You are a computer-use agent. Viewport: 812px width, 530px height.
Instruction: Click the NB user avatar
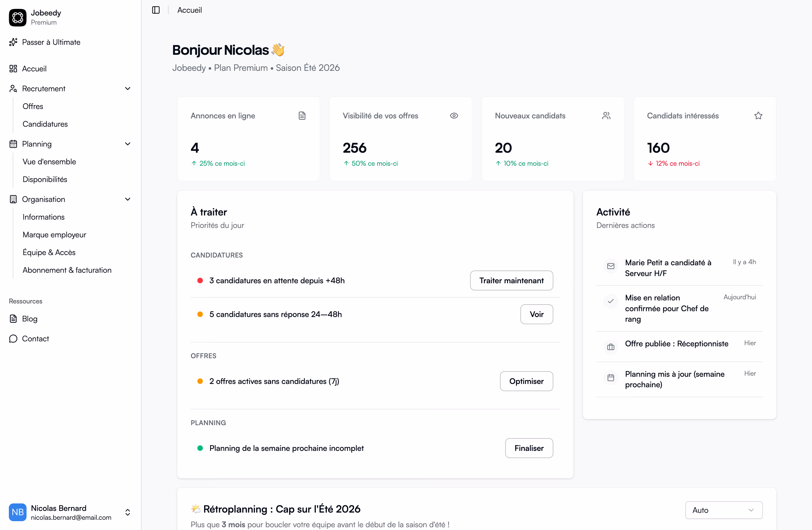[18, 512]
